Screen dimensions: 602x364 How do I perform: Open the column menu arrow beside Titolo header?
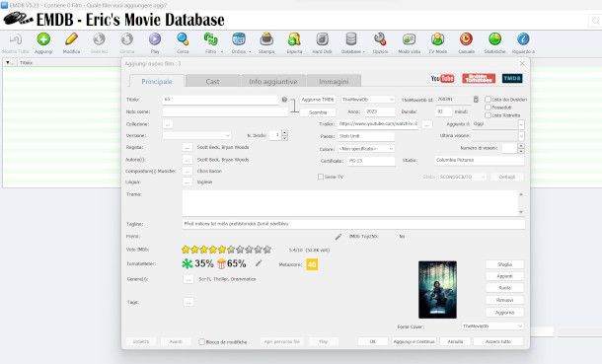click(x=8, y=62)
